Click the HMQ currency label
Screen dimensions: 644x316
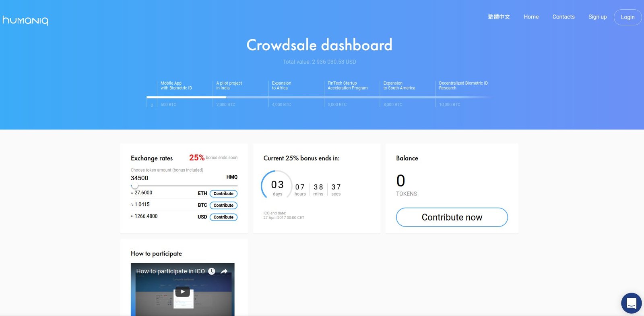point(232,177)
